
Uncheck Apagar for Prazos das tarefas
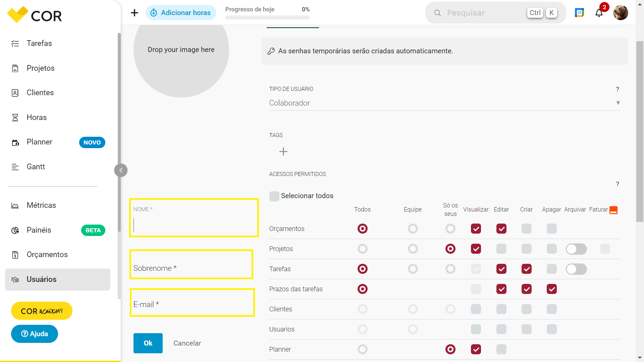click(x=552, y=289)
